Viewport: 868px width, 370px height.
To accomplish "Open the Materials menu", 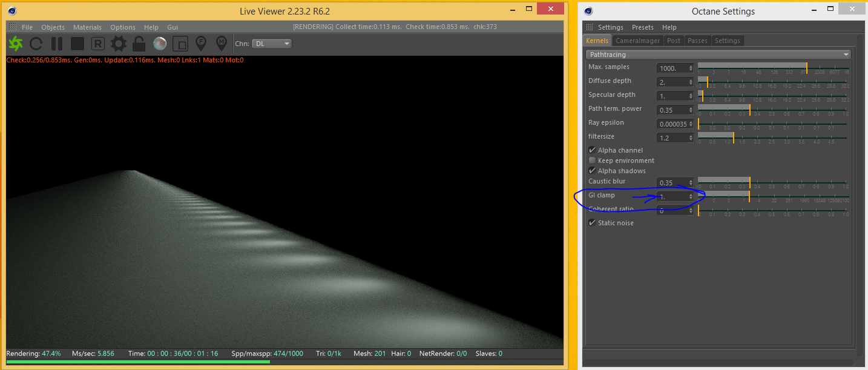I will pyautogui.click(x=87, y=27).
